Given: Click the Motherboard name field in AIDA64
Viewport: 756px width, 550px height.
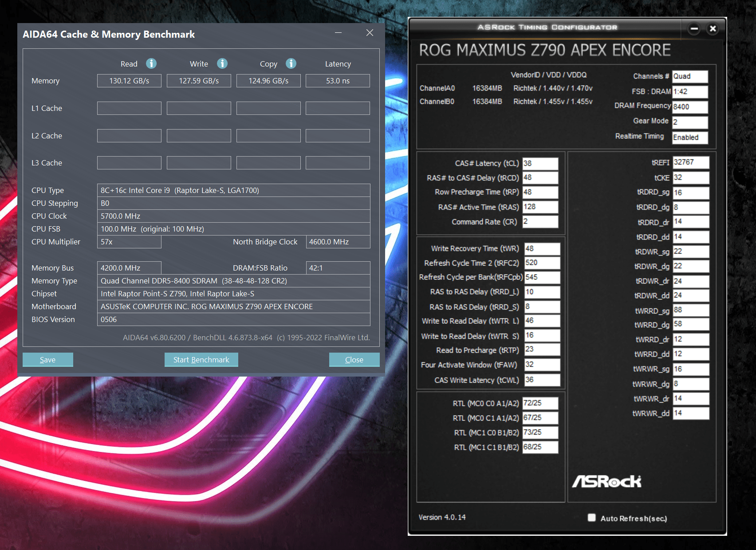Looking at the screenshot, I should point(234,306).
